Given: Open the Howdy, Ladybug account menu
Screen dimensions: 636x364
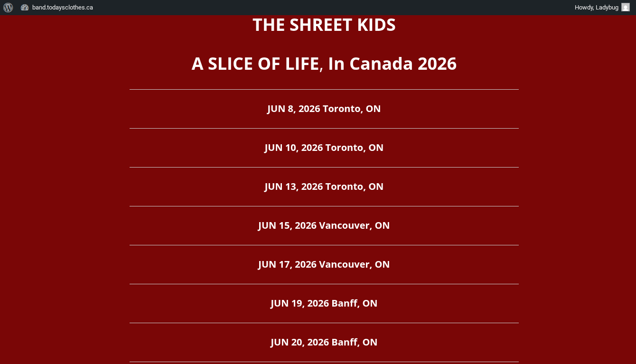Looking at the screenshot, I should [x=596, y=8].
